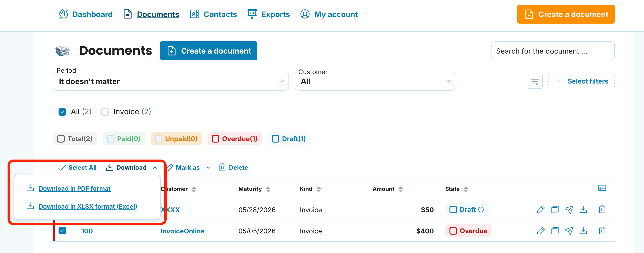The image size is (644, 253).
Task: Open the Period dropdown
Action: click(171, 81)
